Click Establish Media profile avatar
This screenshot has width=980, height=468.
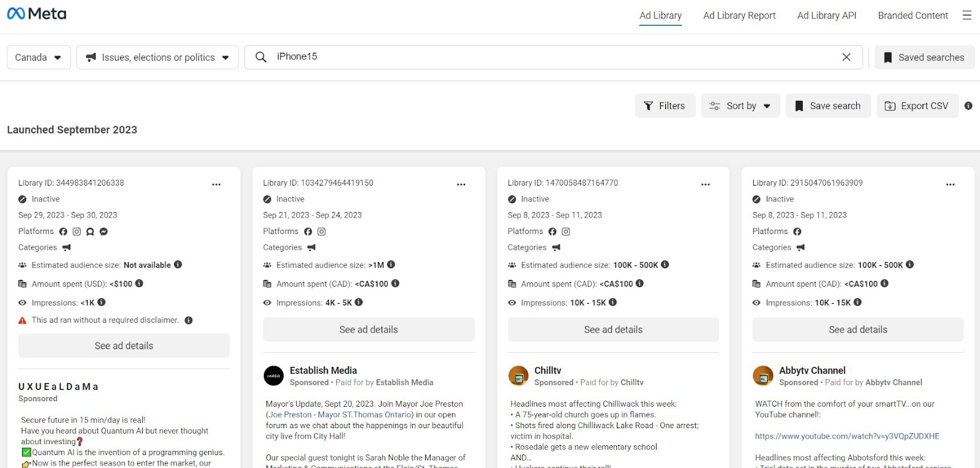274,376
